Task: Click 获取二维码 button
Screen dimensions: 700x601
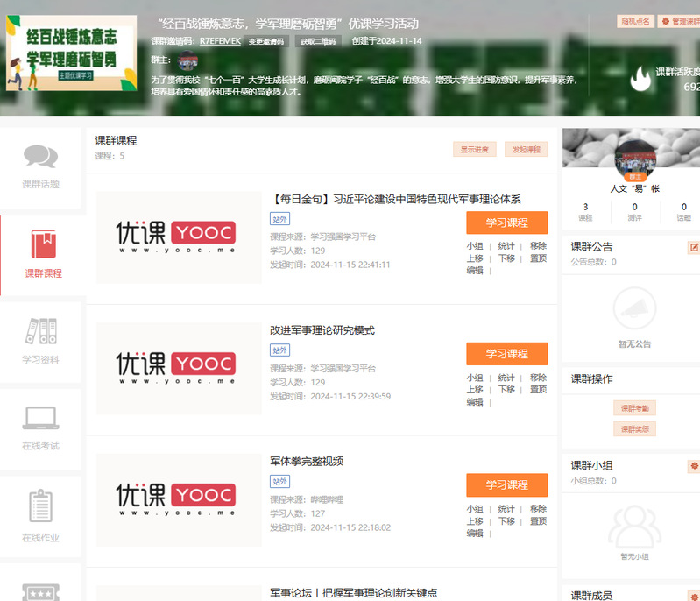Action: 318,41
